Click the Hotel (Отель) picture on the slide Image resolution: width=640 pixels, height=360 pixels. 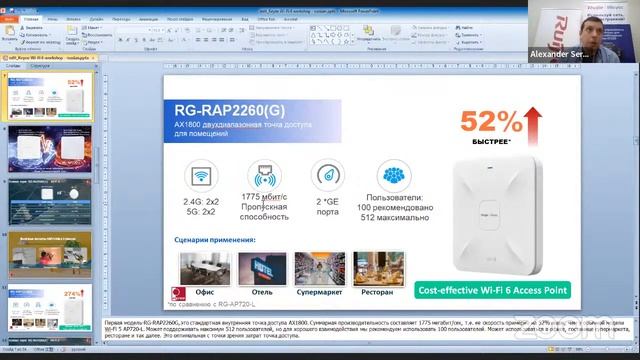262,269
